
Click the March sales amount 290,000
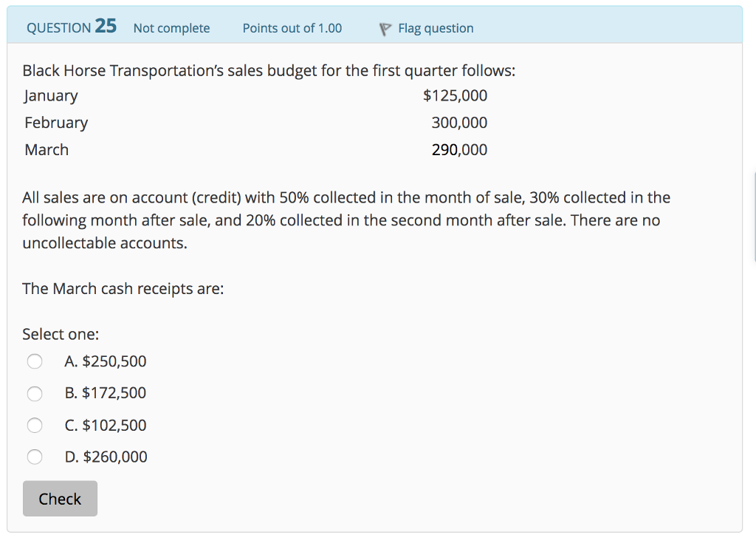[459, 150]
